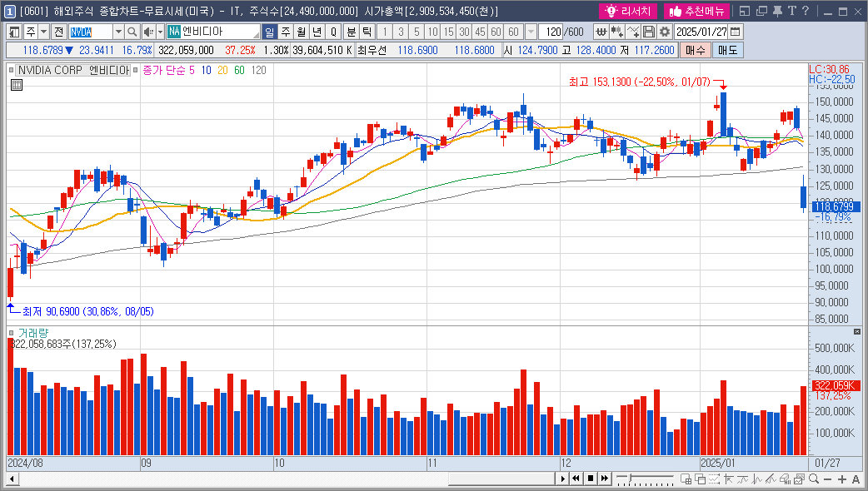Viewport: 868px width, 491px height.
Task: Click the eraser delete drawings icon
Action: point(785,479)
